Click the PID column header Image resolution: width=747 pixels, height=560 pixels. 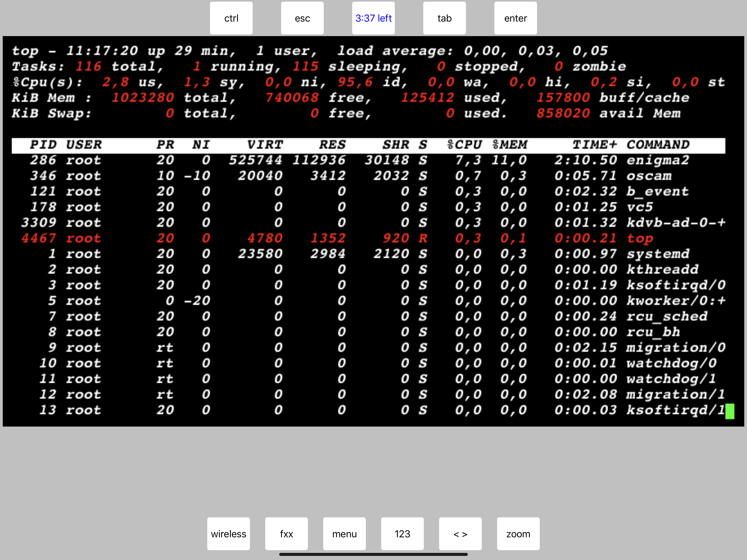pos(43,145)
